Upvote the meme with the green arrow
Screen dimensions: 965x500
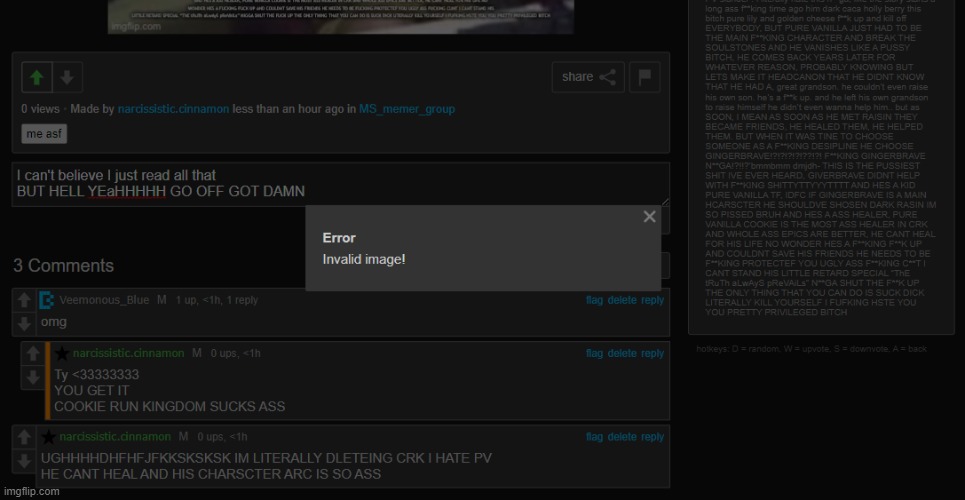37,77
